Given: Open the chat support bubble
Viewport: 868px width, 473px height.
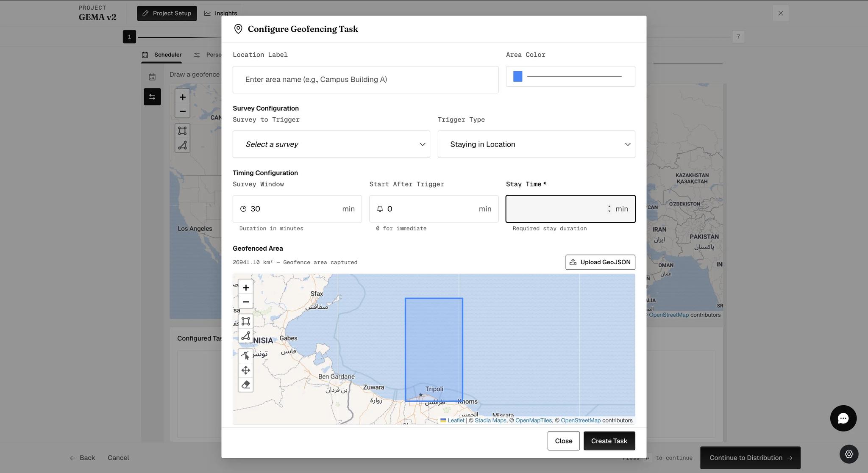Looking at the screenshot, I should pyautogui.click(x=843, y=418).
